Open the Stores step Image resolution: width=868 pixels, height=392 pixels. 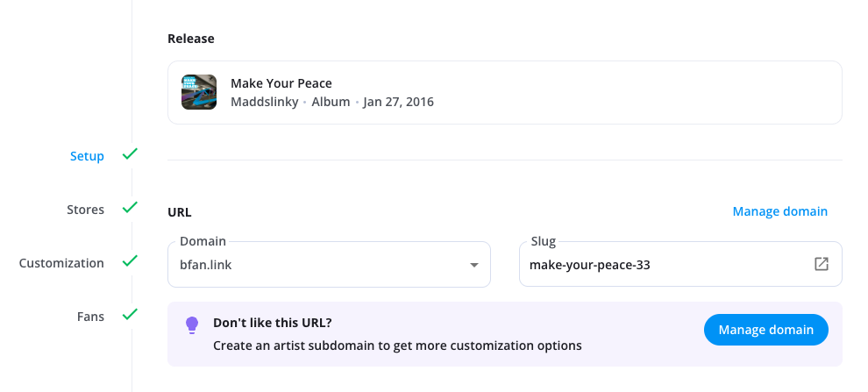point(85,210)
